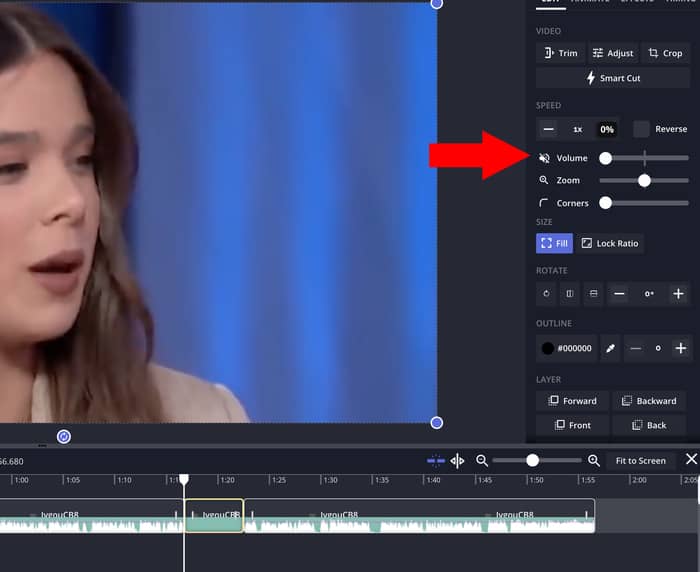Enable the Reverse checkbox
Image resolution: width=700 pixels, height=572 pixels.
click(642, 129)
